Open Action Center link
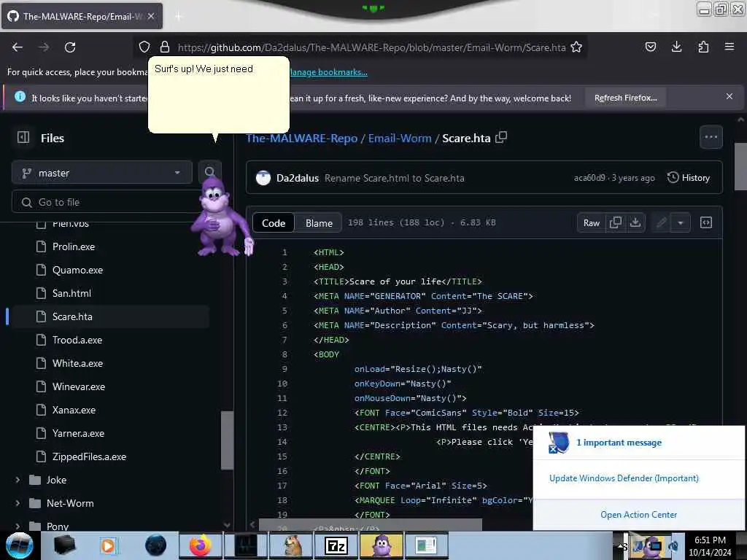Screen dimensions: 747x560 (638, 514)
